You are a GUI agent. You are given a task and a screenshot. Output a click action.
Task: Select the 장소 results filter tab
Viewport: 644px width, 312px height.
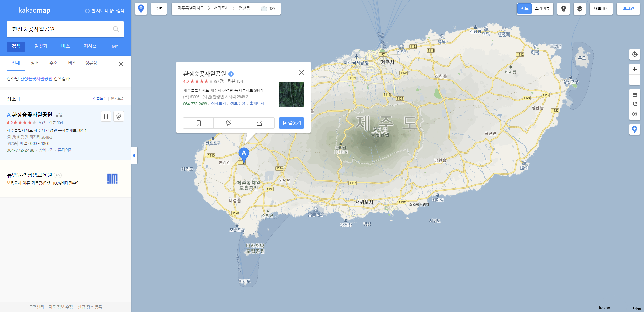35,63
